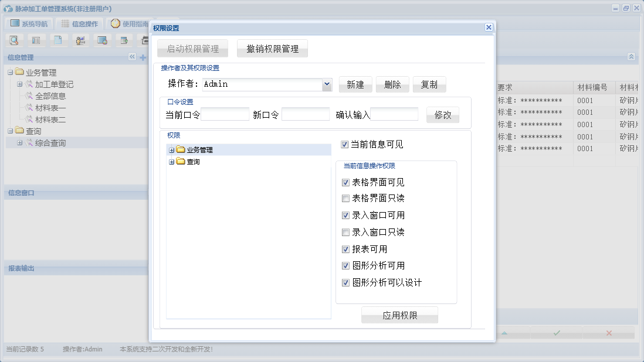Viewport: 644px width, 362px height.
Task: Click the 启动权限管理 button
Action: tap(192, 49)
